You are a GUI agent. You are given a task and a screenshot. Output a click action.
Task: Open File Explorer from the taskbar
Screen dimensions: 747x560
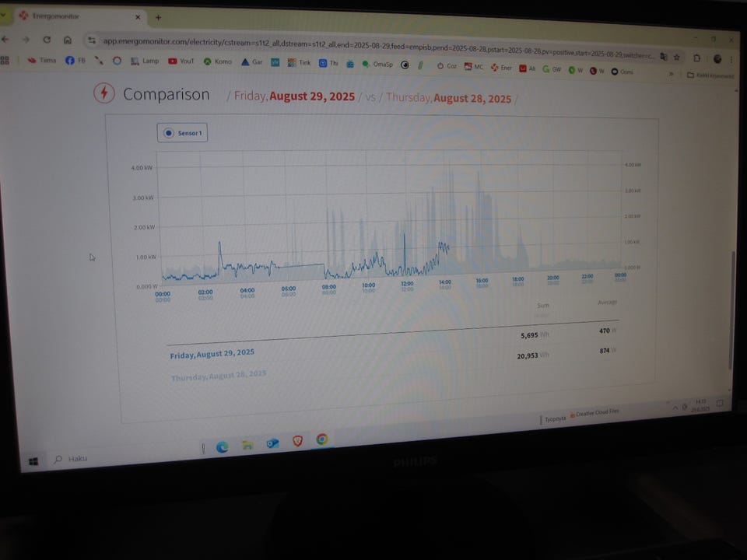click(x=247, y=445)
